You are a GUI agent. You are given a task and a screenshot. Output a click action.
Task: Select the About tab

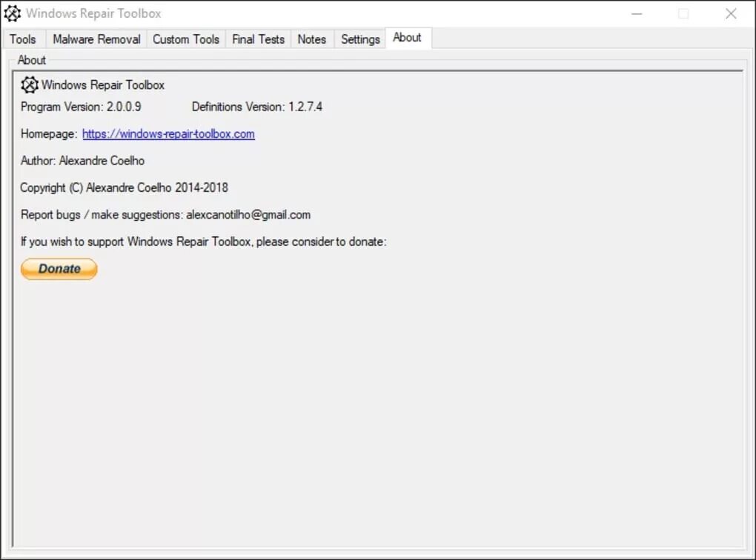coord(408,38)
